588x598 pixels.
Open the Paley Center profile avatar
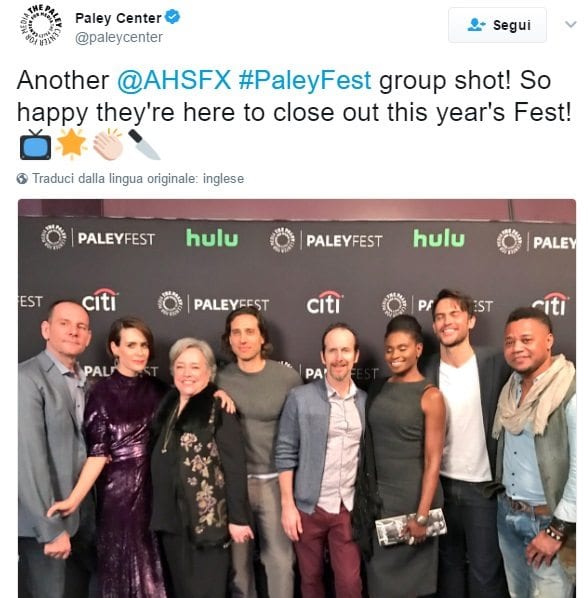pos(40,26)
